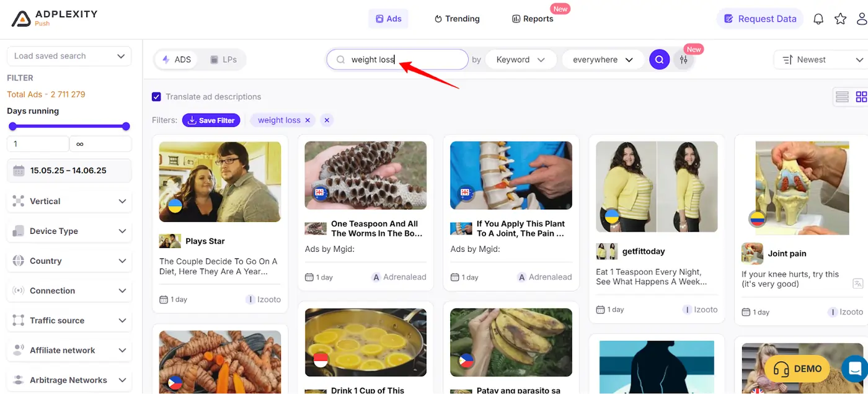Go to the Trending tab
This screenshot has width=868, height=394.
[457, 19]
